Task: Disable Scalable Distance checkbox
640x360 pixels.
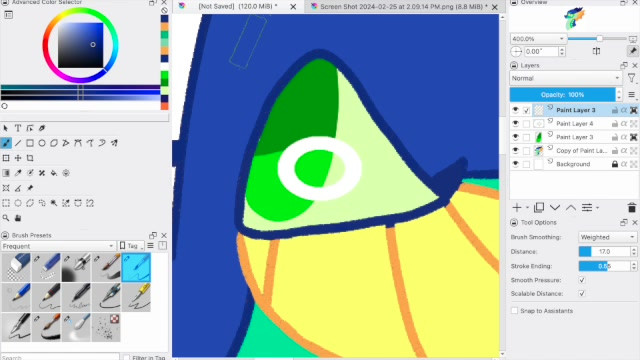Action: [x=582, y=293]
